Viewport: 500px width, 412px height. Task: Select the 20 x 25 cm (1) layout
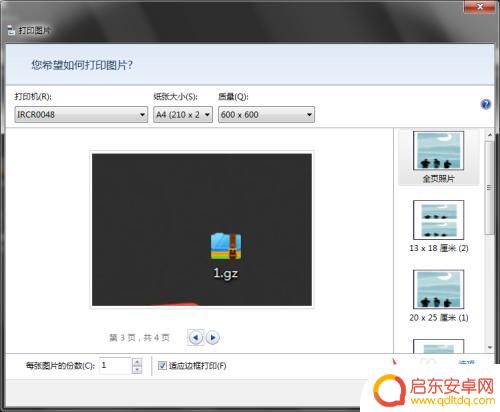[438, 296]
